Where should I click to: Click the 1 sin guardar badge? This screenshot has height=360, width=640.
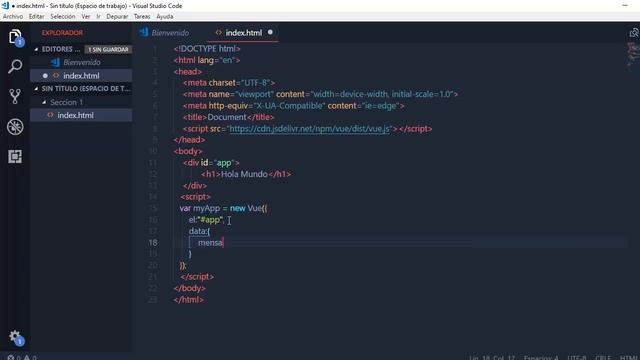pos(108,49)
